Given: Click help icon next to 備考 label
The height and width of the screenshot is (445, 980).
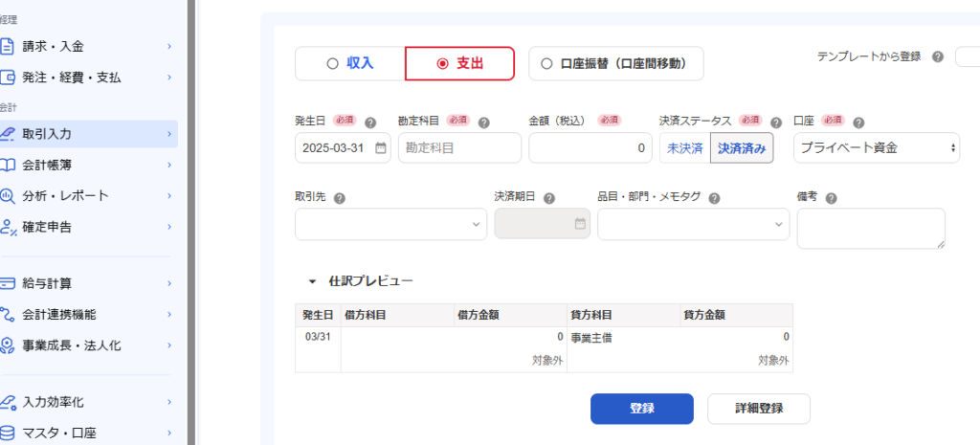Looking at the screenshot, I should pos(831,198).
